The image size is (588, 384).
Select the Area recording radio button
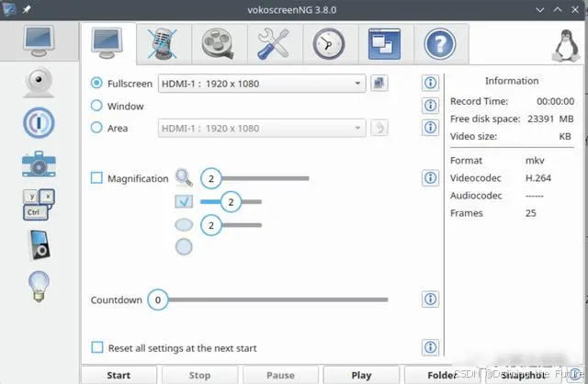click(96, 128)
